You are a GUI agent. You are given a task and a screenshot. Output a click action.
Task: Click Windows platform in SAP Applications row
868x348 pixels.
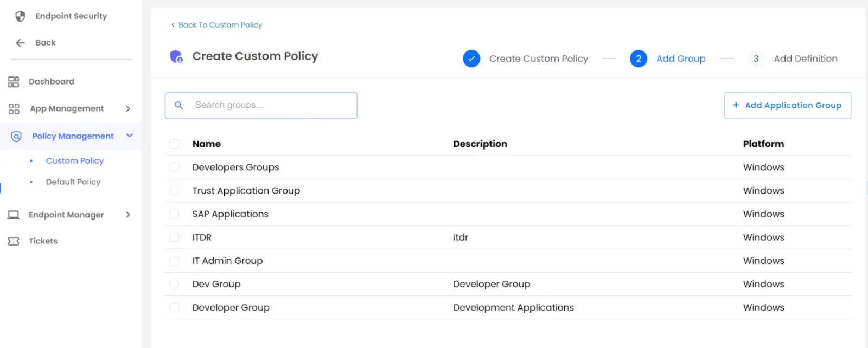tap(763, 214)
